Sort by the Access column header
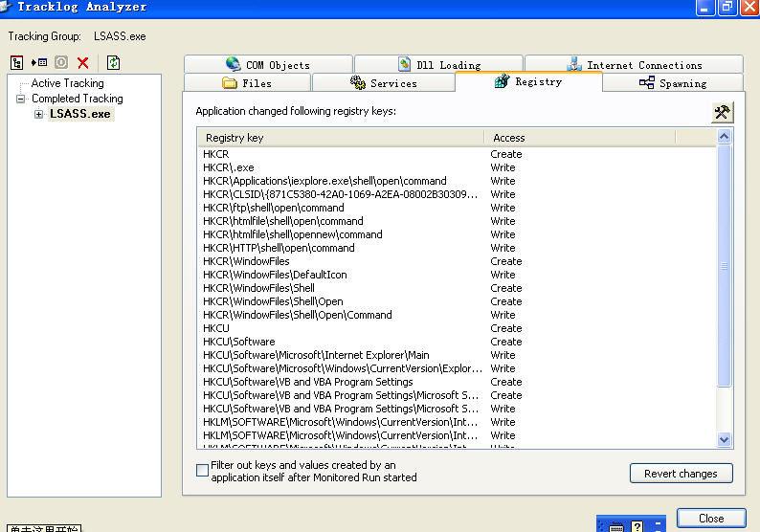The image size is (760, 532). point(580,138)
